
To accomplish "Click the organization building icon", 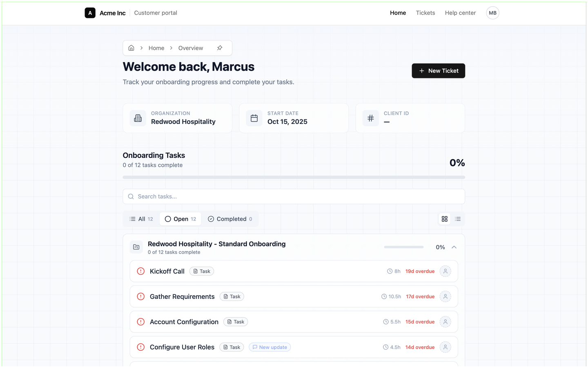I will click(138, 118).
